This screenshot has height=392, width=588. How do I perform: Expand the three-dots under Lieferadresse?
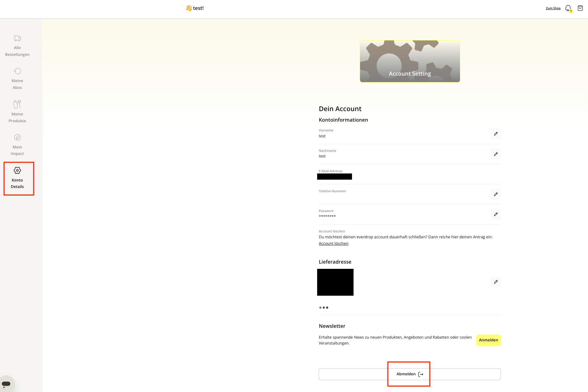pyautogui.click(x=323, y=307)
